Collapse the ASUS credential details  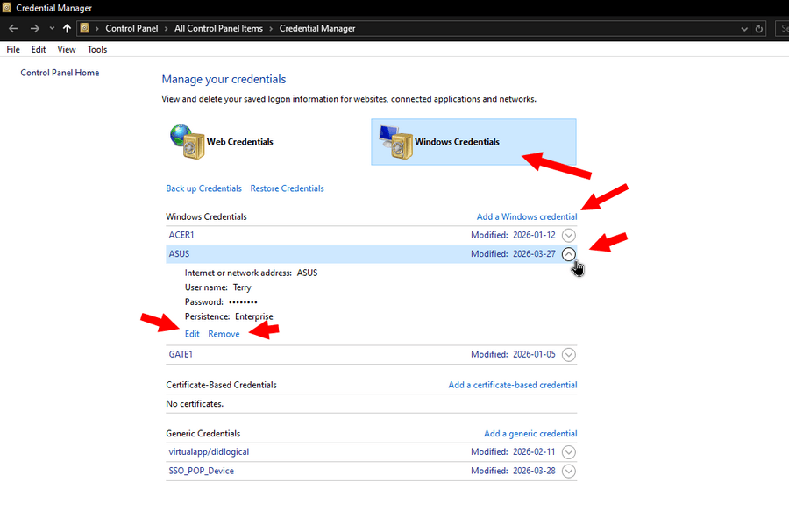[x=569, y=253]
